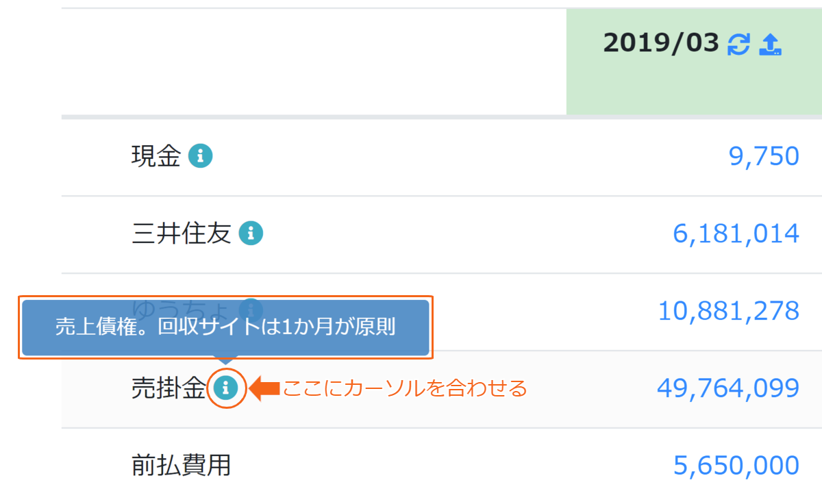
Task: Click the orange ここにカーソルを合わせる annotation
Action: 405,389
